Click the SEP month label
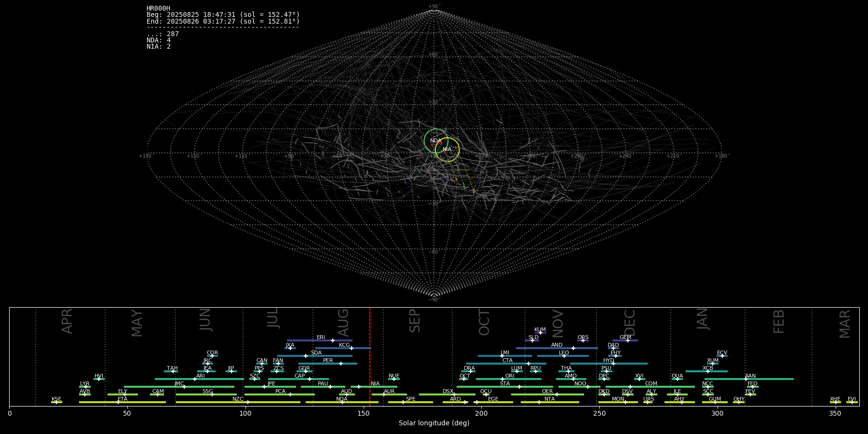The image size is (868, 434). click(x=415, y=321)
